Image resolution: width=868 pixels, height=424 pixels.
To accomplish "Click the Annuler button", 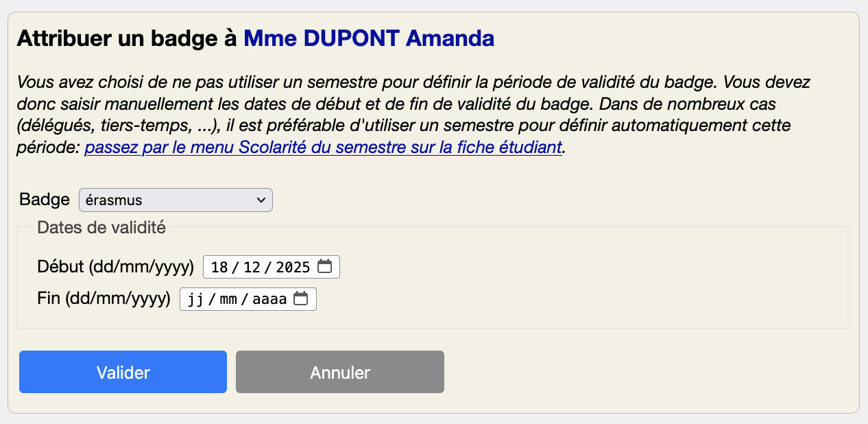I will [339, 372].
